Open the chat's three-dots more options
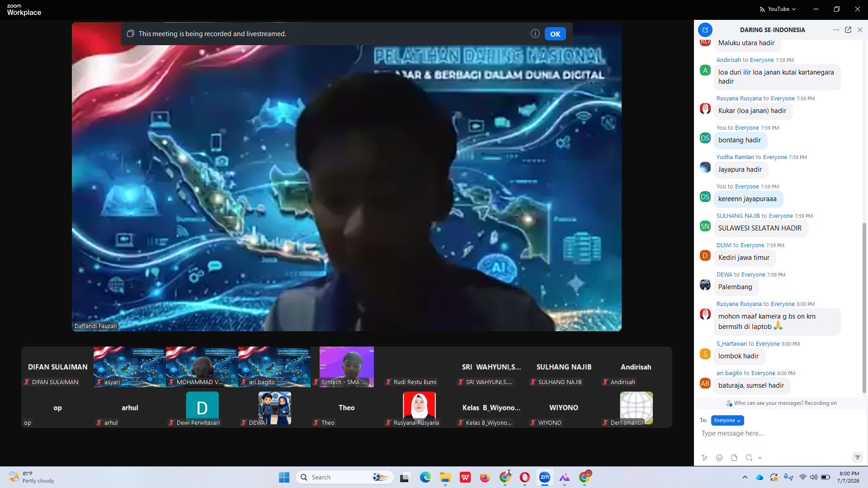Screen dimensions: 868x488 pyautogui.click(x=836, y=30)
